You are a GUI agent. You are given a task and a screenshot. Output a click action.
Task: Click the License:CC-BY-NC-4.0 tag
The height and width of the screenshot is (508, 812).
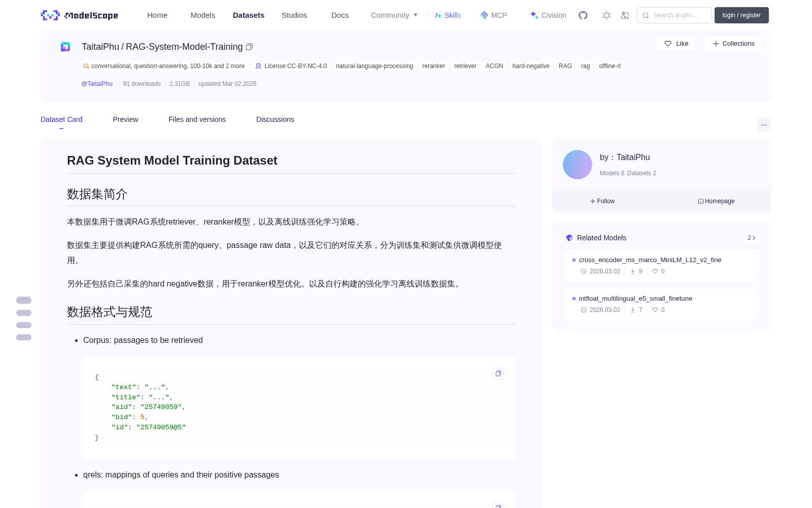291,66
